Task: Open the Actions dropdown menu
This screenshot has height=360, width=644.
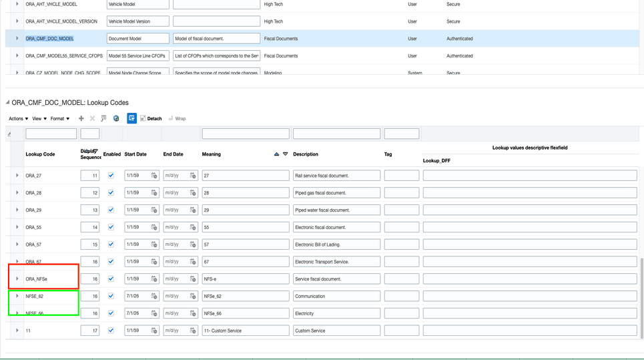Action: [19, 119]
